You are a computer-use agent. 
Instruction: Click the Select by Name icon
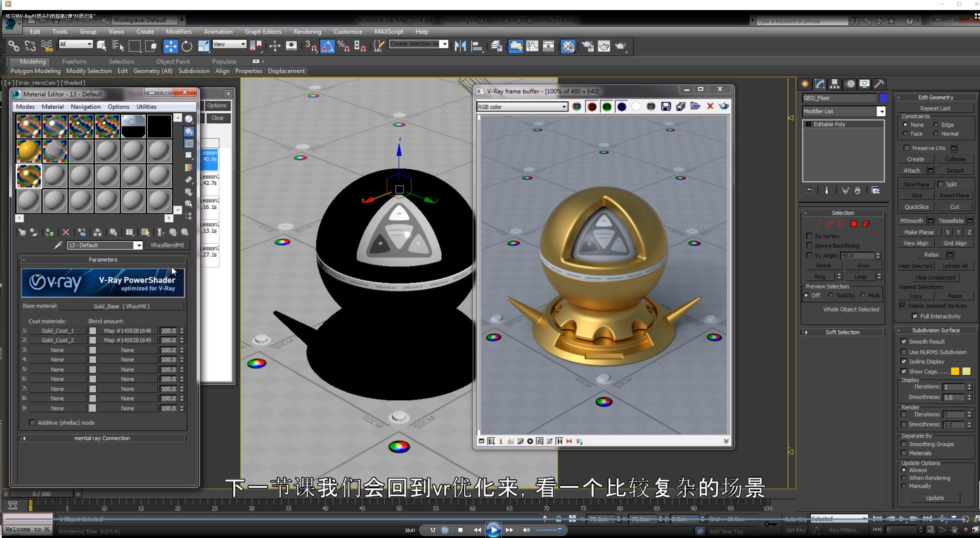click(x=118, y=46)
